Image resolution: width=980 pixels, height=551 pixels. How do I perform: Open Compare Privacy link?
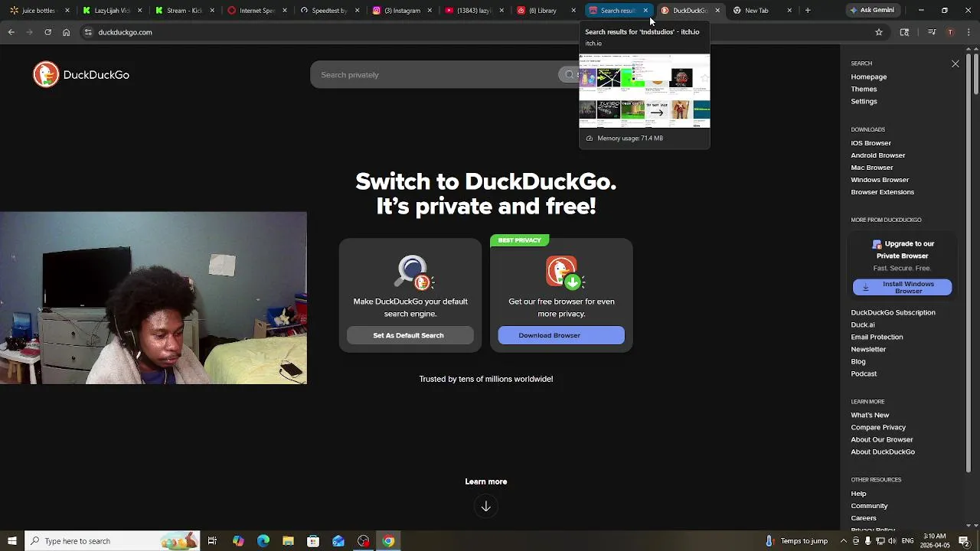pos(878,427)
